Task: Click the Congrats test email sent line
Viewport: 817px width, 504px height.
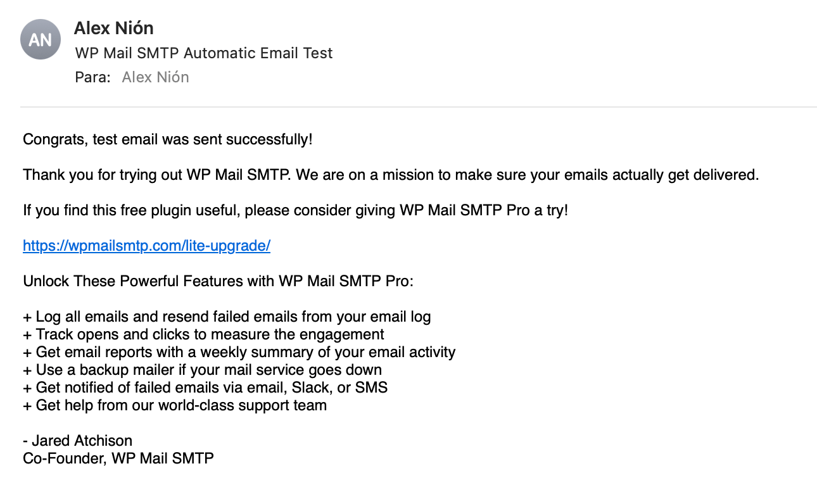Action: coord(167,139)
